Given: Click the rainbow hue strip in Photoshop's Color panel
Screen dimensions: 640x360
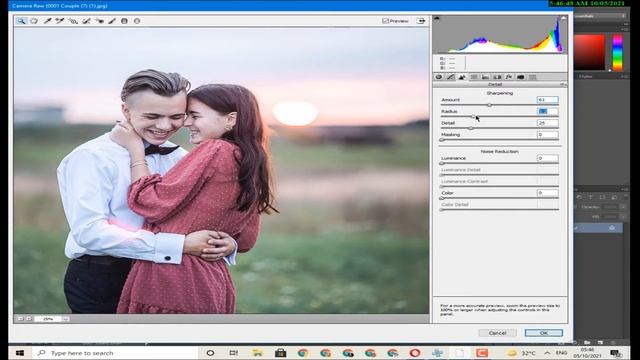Looking at the screenshot, I should [618, 52].
